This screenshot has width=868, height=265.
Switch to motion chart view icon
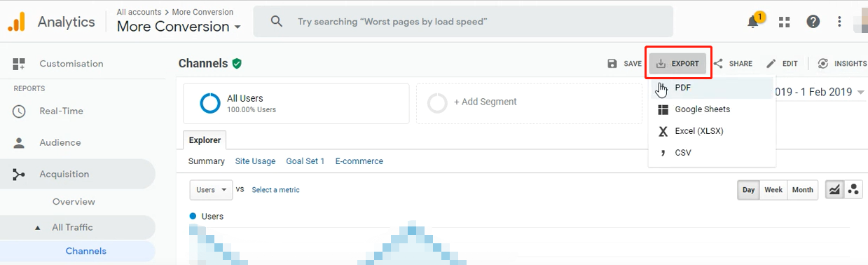(853, 190)
